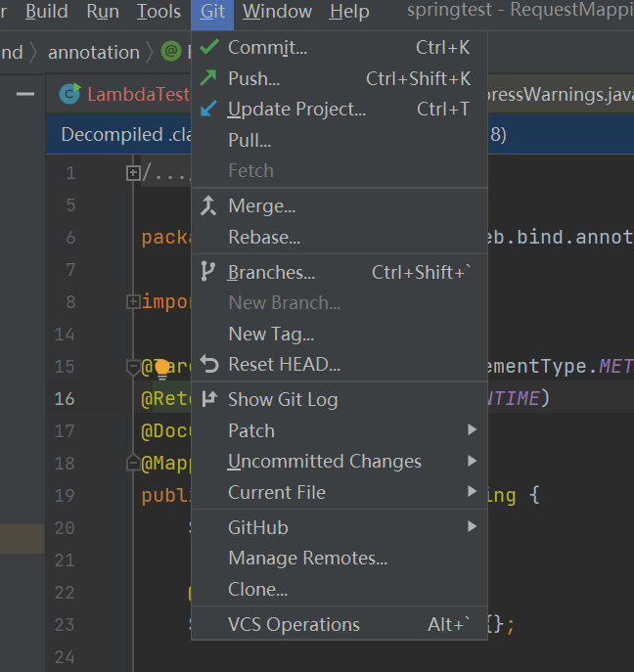Choose Rebase... in the Git menu
Viewport: 634px width, 672px height.
[x=264, y=237]
